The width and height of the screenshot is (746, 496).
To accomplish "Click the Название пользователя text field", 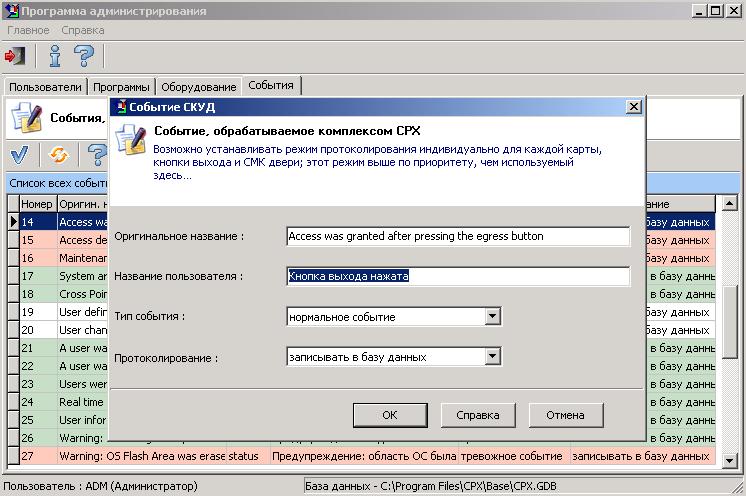I will click(x=457, y=276).
